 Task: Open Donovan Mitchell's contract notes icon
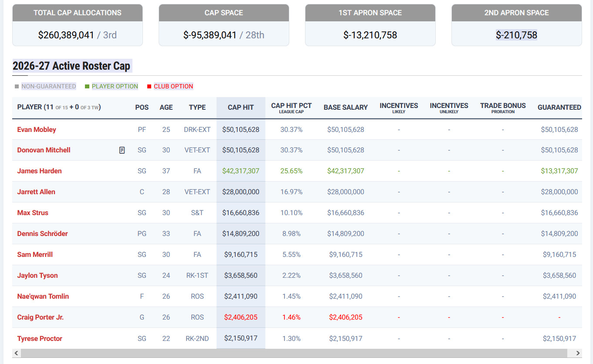pos(122,150)
